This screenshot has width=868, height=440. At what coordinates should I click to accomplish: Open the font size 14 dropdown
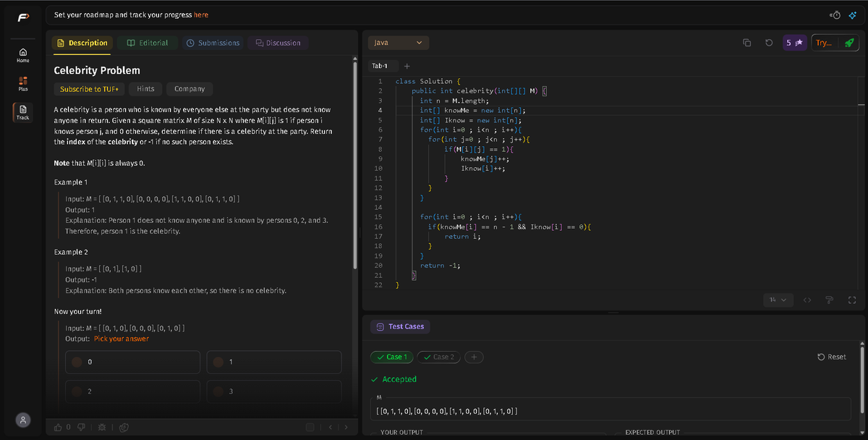click(x=778, y=300)
